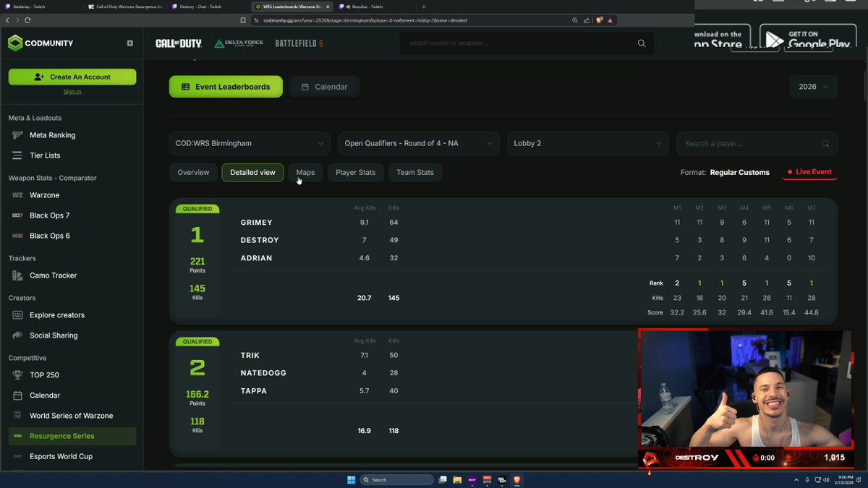The width and height of the screenshot is (868, 488).
Task: Open the TOP 250 competitive page
Action: [44, 375]
